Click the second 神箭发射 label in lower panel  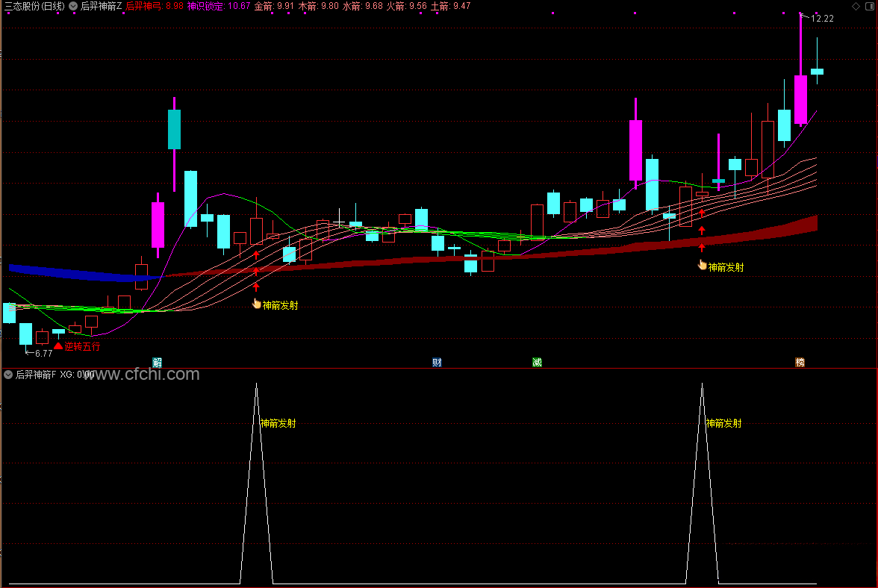pyautogui.click(x=723, y=423)
